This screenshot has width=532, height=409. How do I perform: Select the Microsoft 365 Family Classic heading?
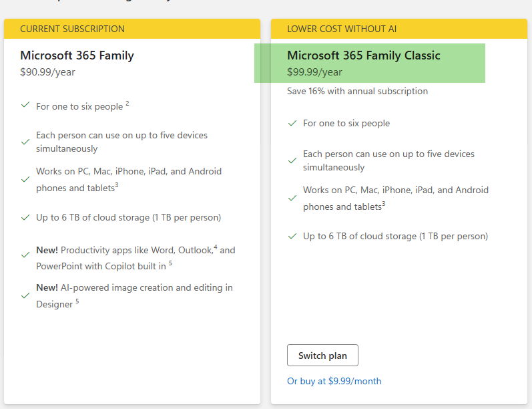coord(364,55)
